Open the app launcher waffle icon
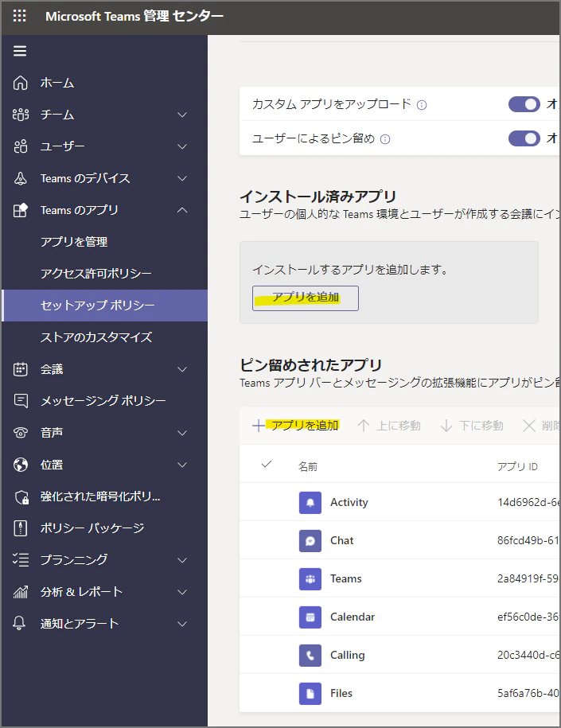561x728 pixels. [x=20, y=16]
